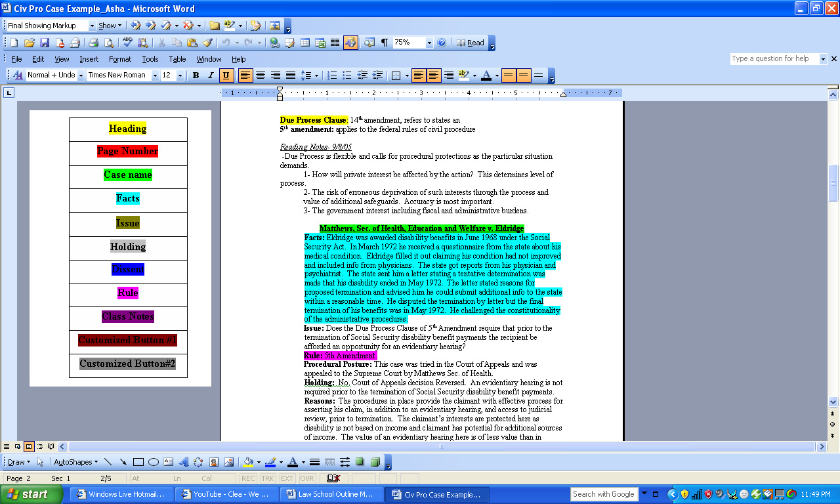840x504 pixels.
Task: Show or hide parag189 marks with ¶ icon
Action: [x=385, y=43]
